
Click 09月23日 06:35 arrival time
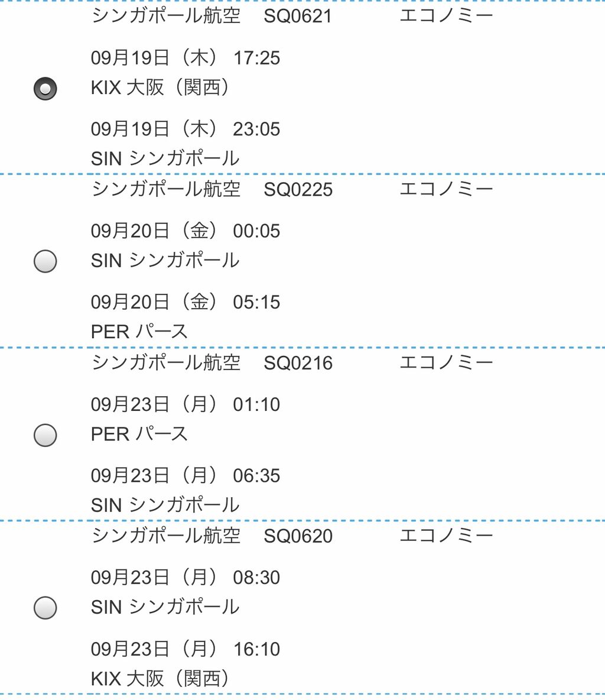coord(185,475)
